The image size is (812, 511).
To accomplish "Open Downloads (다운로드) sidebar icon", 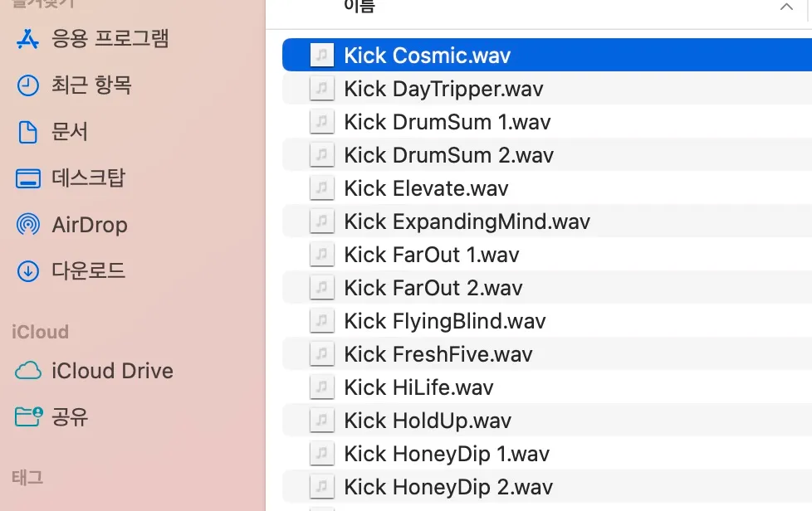I will tap(28, 270).
